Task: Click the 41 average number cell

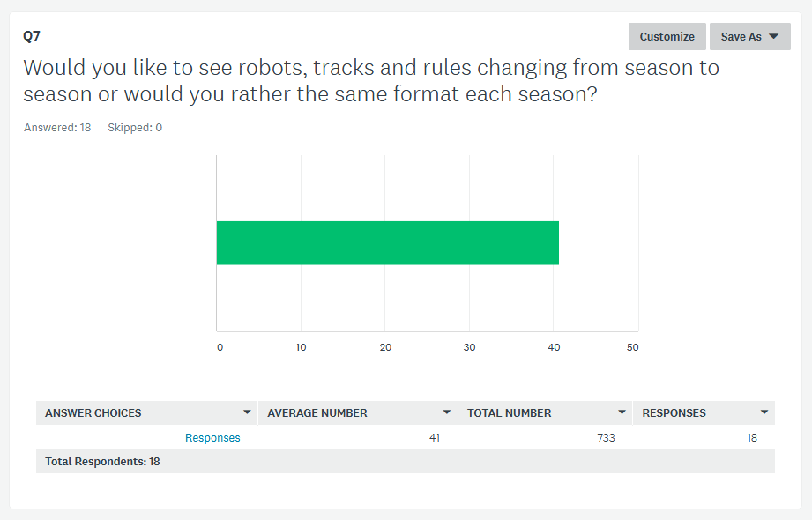Action: point(435,438)
